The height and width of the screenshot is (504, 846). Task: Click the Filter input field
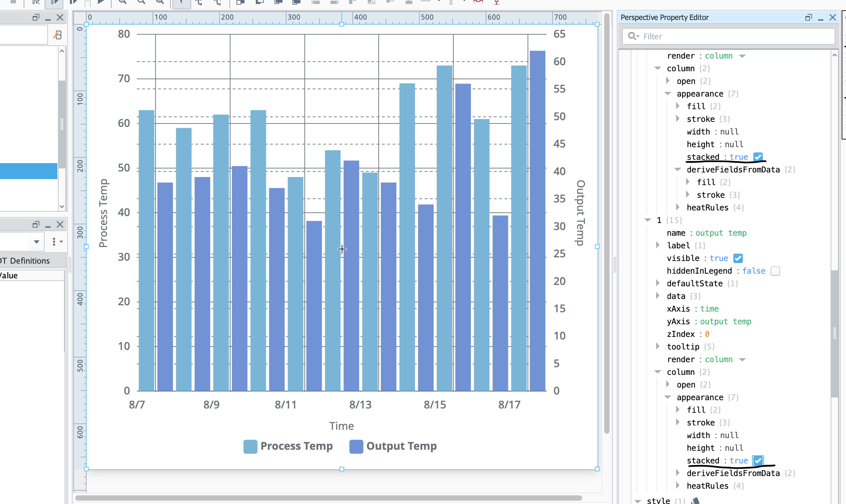click(728, 36)
